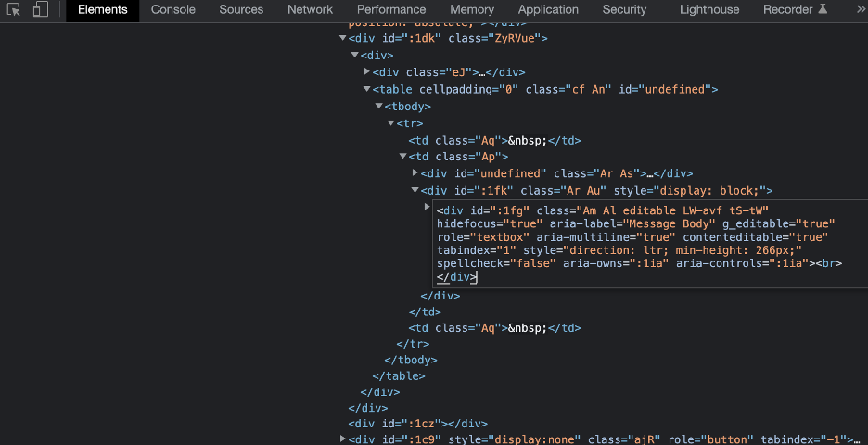Open the Sources tab
Viewport: 868px width, 445px height.
pyautogui.click(x=241, y=9)
